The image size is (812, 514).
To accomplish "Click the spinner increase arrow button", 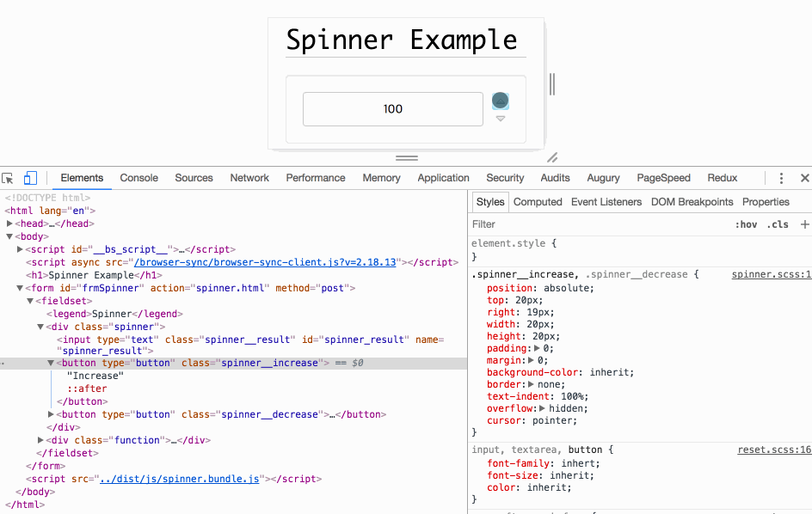I will click(x=501, y=101).
